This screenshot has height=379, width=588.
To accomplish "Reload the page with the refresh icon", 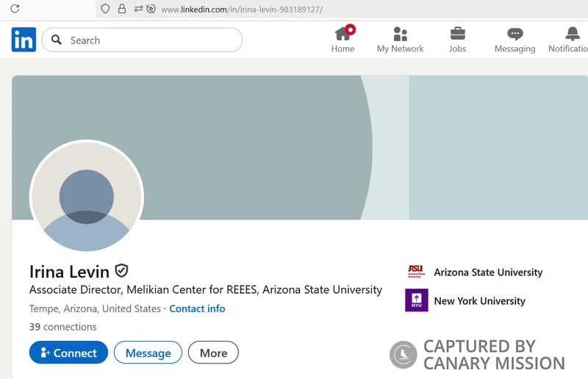I will point(15,9).
